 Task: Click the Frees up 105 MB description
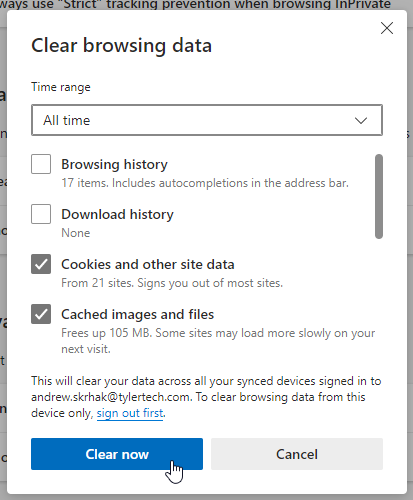[x=218, y=341]
